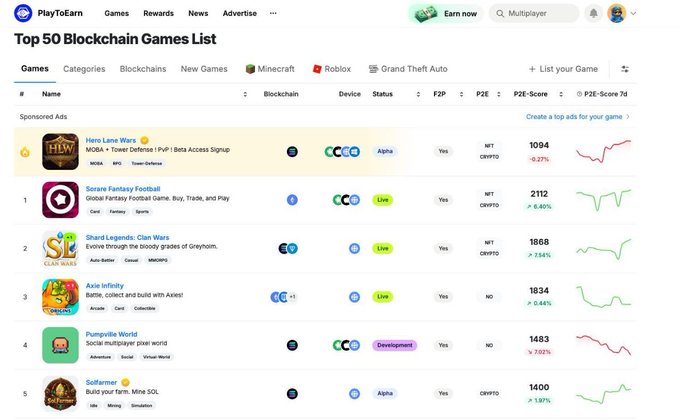Open the Games tab
Screen dimensions: 680x420
(x=35, y=69)
